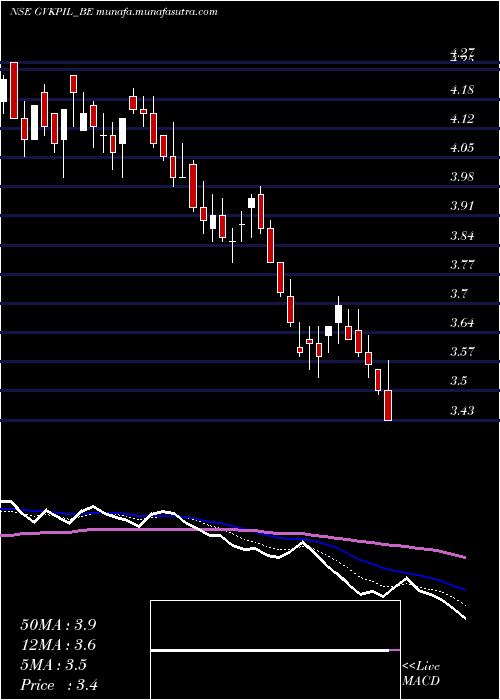Click the Price : 3.4 readout

59,685
